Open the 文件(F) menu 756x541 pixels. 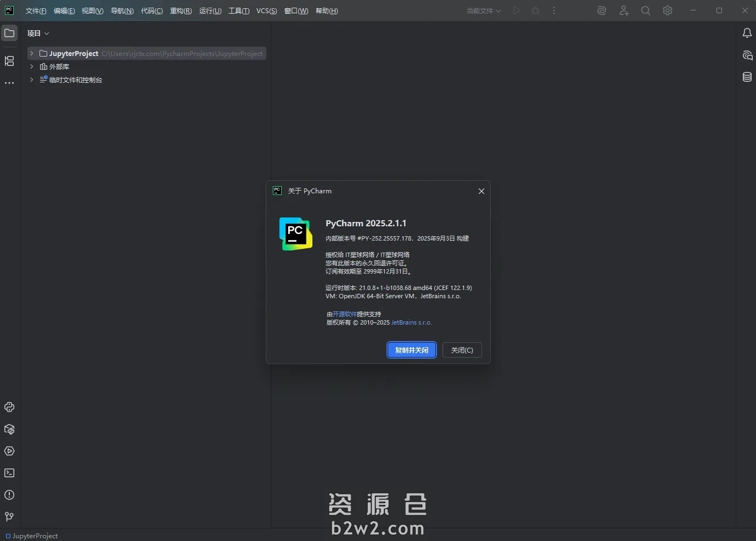(35, 10)
